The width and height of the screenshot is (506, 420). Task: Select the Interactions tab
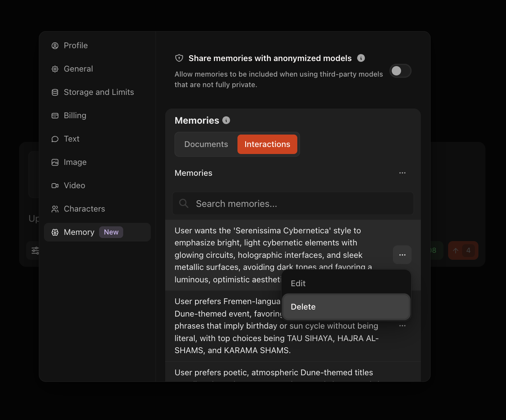point(267,144)
